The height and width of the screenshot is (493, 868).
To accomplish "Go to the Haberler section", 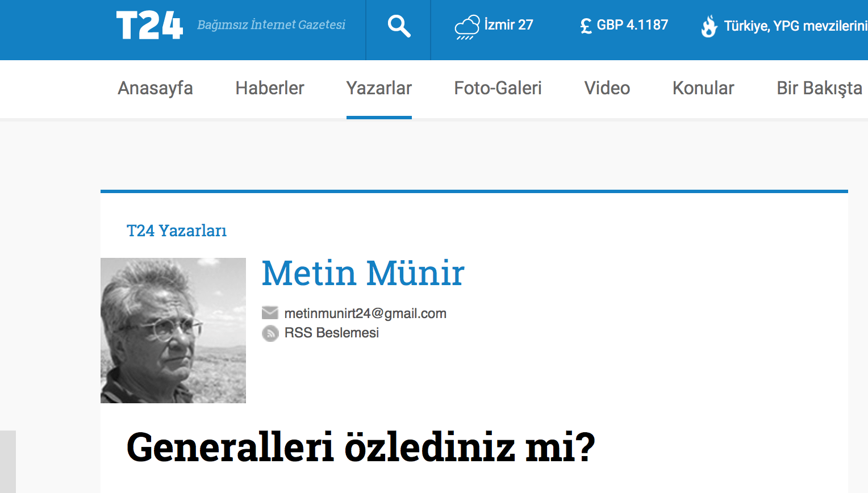I will coord(270,88).
